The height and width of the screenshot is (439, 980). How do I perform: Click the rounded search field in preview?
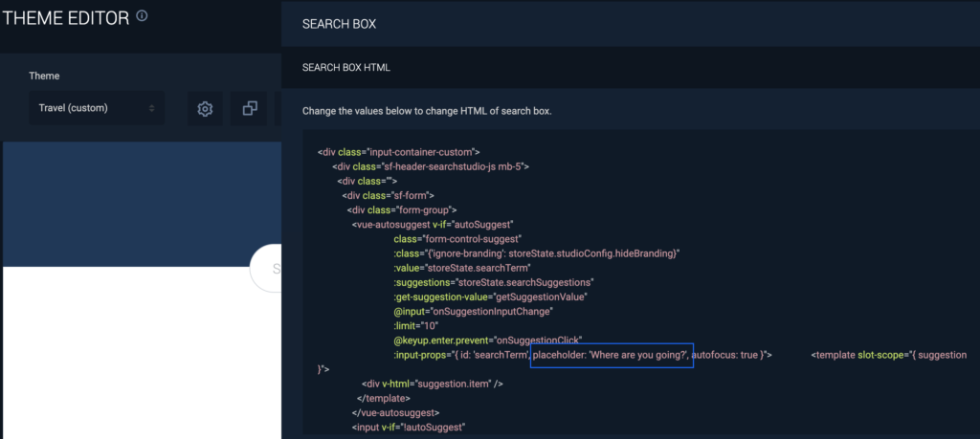click(x=266, y=269)
